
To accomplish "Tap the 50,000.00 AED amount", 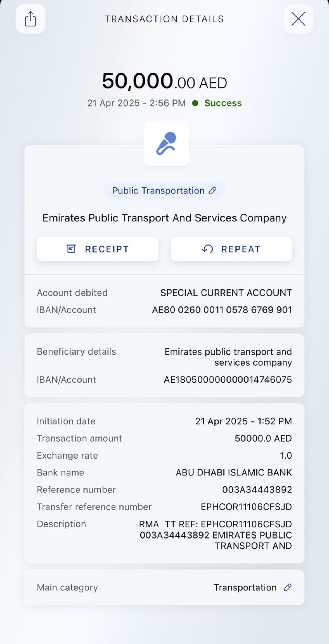I will pos(164,81).
